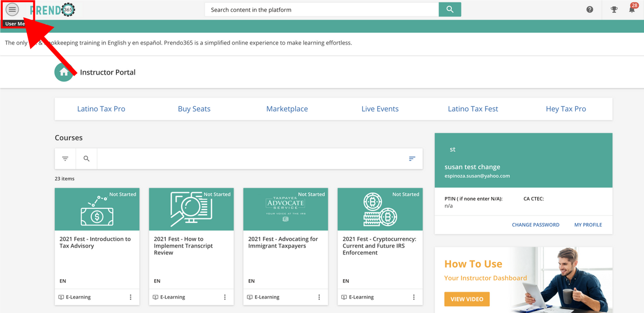Screen dimensions: 644x313
Task: Open three-dot menu for Advocating for Immigrant Taxpayers
Action: point(319,297)
